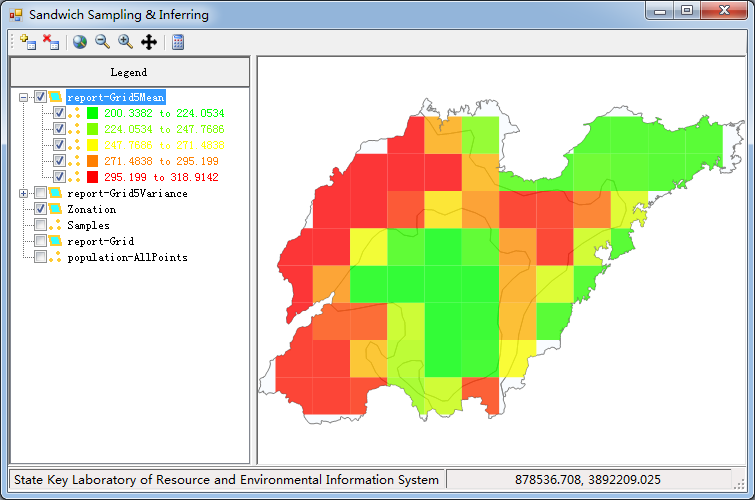Click the full extent globe icon
Image resolution: width=755 pixels, height=500 pixels.
(80, 42)
